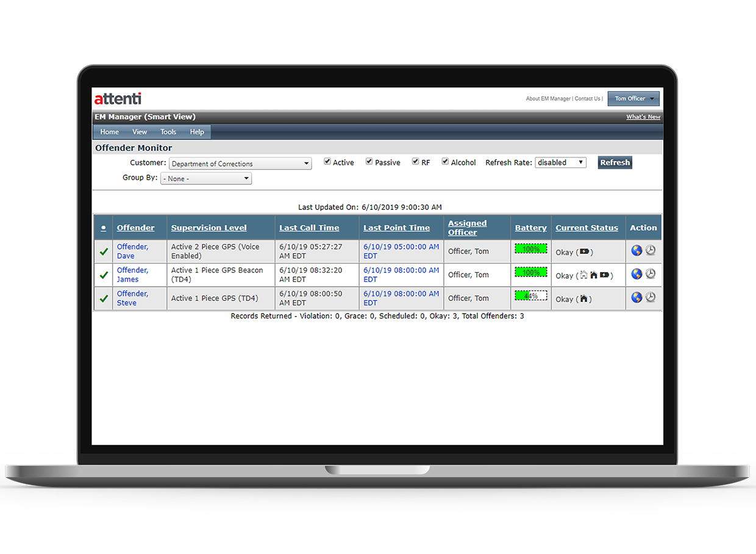Viewport: 756px width, 554px height.
Task: Sort by the Last Call Time column header
Action: tap(309, 227)
